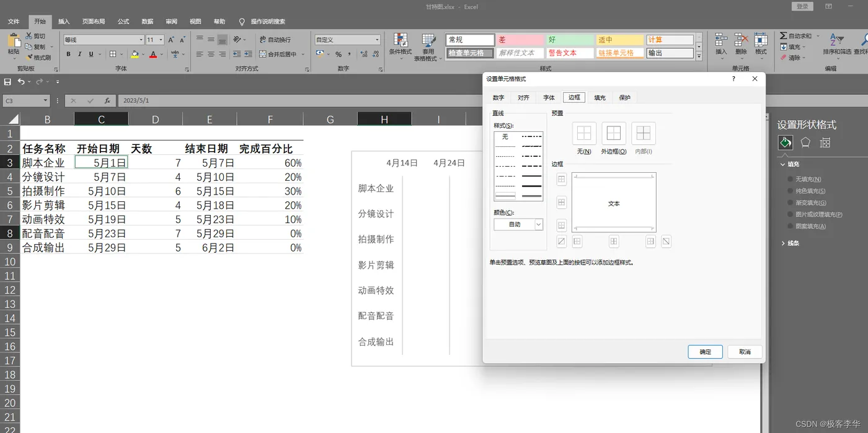Click the AutoSum sigma icon
Image resolution: width=868 pixels, height=433 pixels.
(x=784, y=36)
